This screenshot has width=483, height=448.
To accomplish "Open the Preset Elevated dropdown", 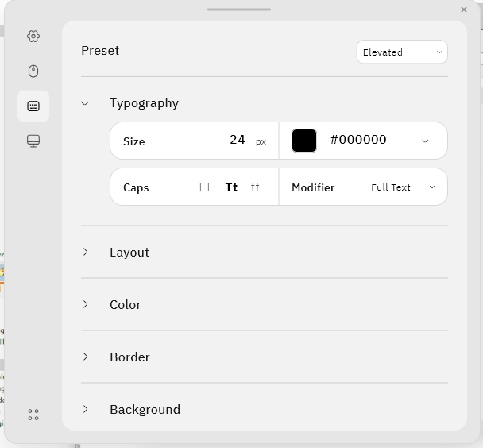I will pos(402,52).
